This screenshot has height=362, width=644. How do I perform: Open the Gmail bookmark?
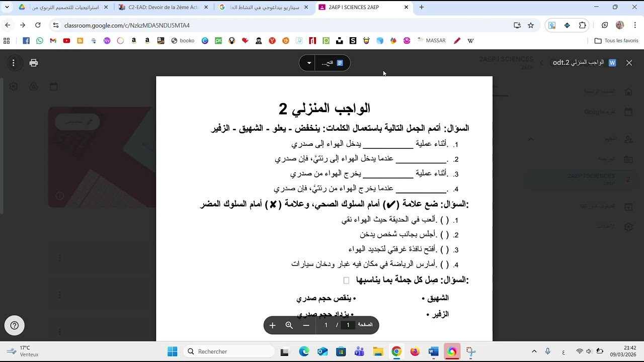click(53, 41)
